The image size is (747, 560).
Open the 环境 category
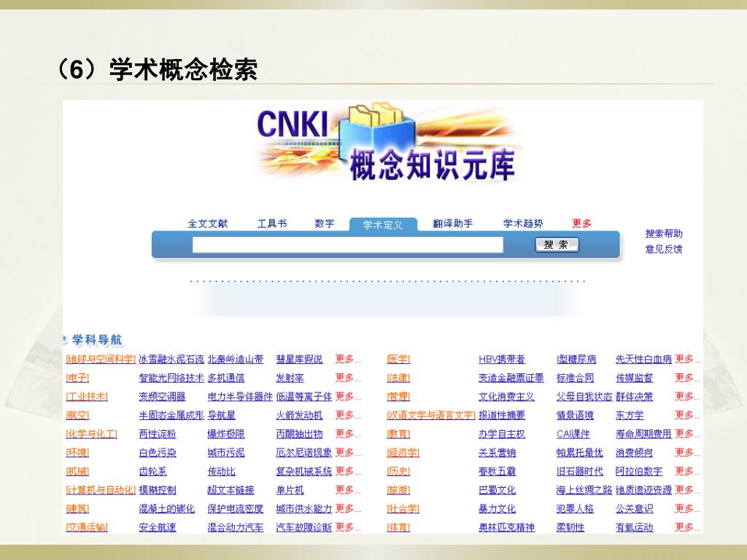[x=77, y=453]
